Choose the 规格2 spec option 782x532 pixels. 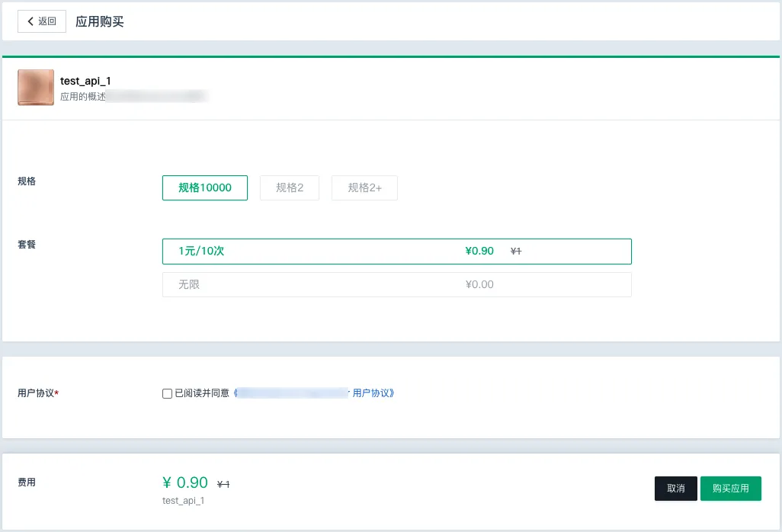tap(290, 188)
